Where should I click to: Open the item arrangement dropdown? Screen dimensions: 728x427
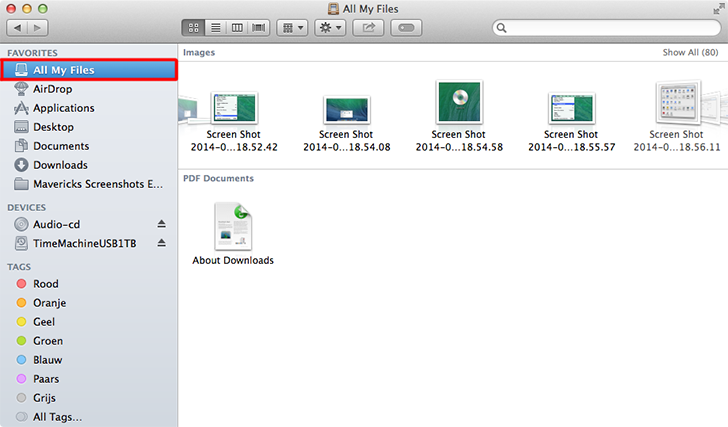tap(292, 28)
